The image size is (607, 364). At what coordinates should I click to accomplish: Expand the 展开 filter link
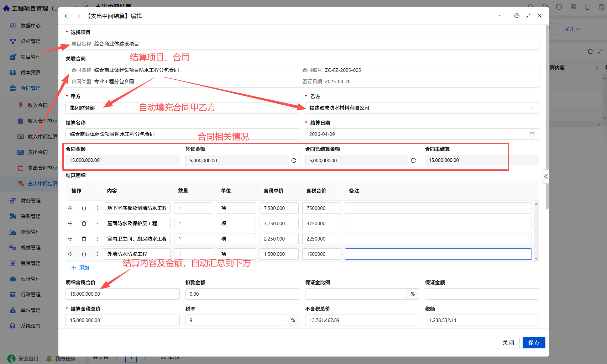point(572,29)
